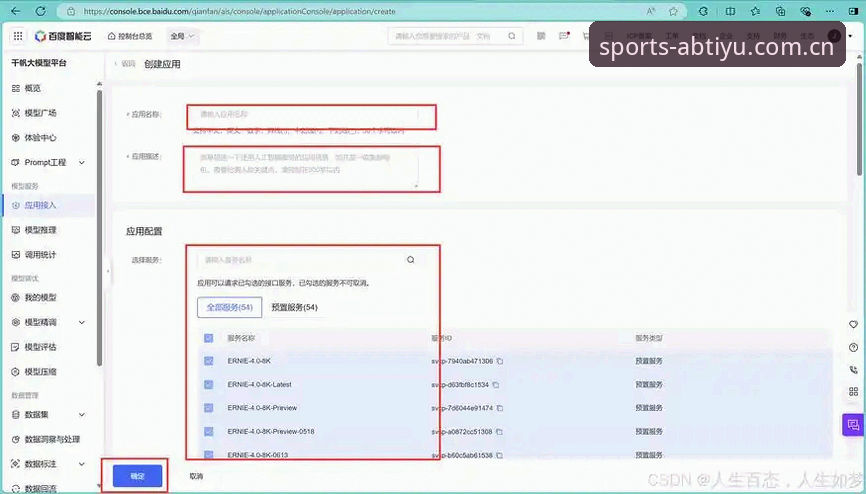
Task: Open the Baidu console apps grid icon
Action: (18, 36)
